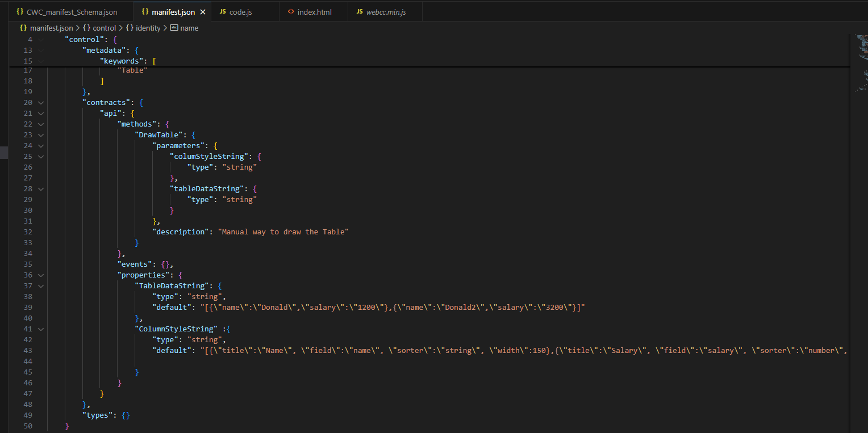The image size is (868, 433).
Task: Open the manifest.json breadcrumb file item
Action: pos(51,28)
